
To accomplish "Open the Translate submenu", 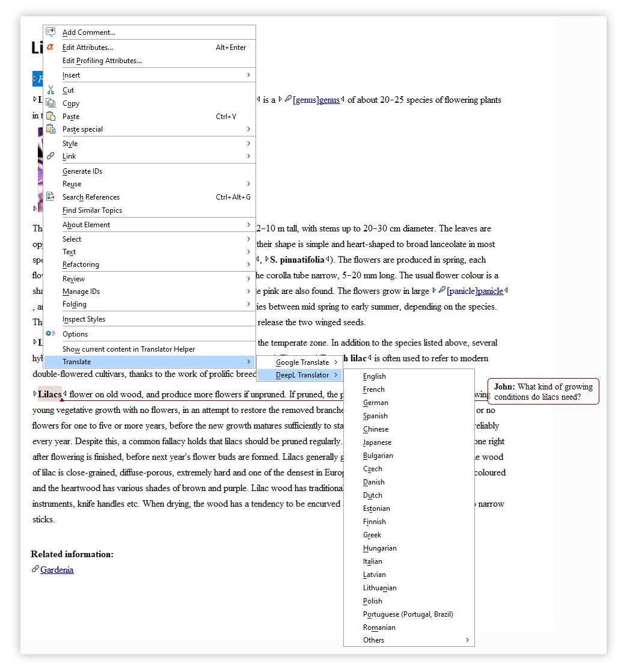I will point(150,362).
